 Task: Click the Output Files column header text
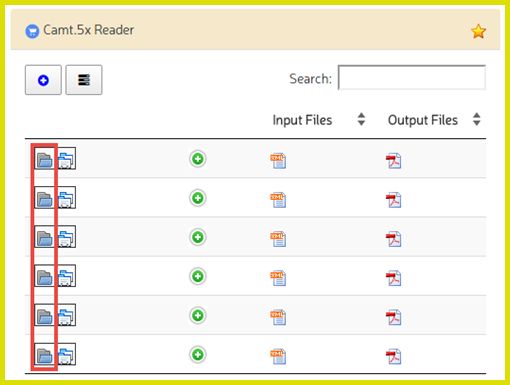coord(423,120)
